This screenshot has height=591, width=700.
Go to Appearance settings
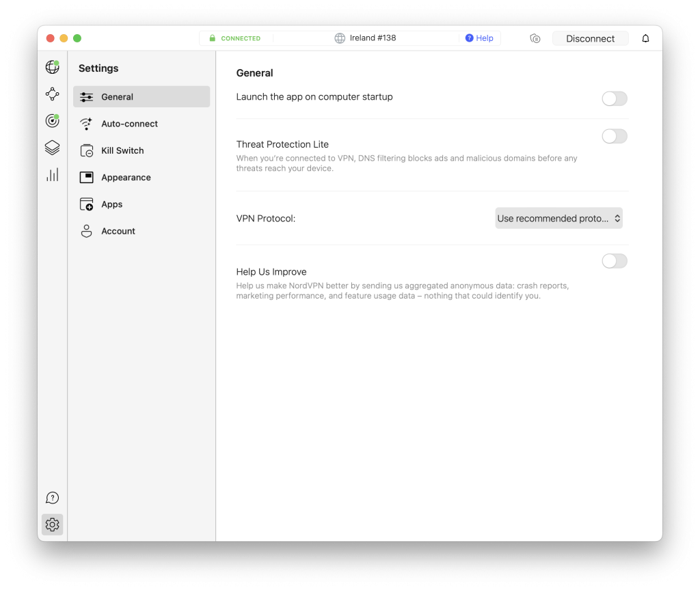[x=142, y=178]
